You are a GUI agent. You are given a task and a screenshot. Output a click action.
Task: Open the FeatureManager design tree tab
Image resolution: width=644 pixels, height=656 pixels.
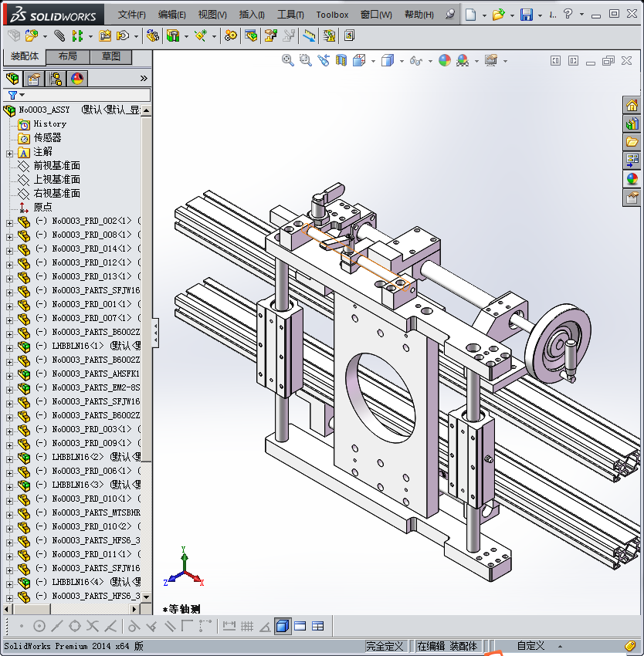pos(12,78)
